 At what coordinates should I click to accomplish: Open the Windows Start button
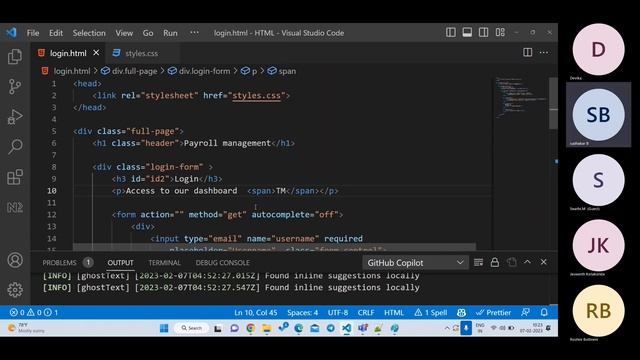pos(164,328)
